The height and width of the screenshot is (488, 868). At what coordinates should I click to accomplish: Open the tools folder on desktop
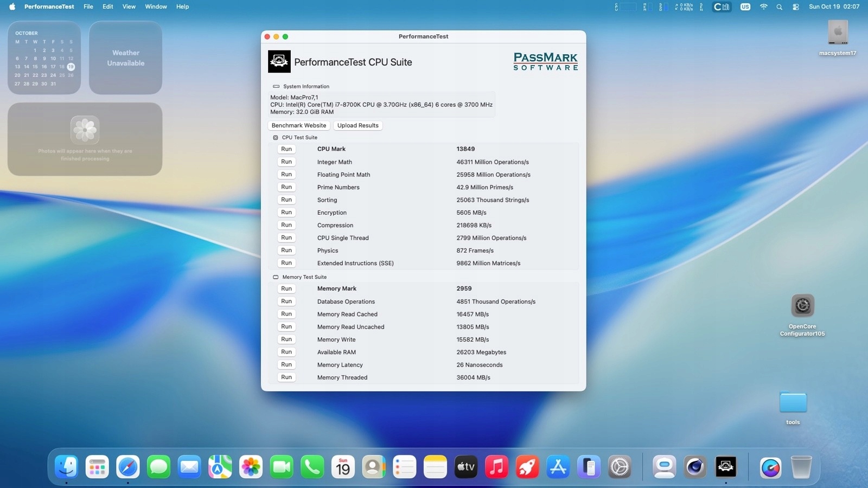click(793, 403)
